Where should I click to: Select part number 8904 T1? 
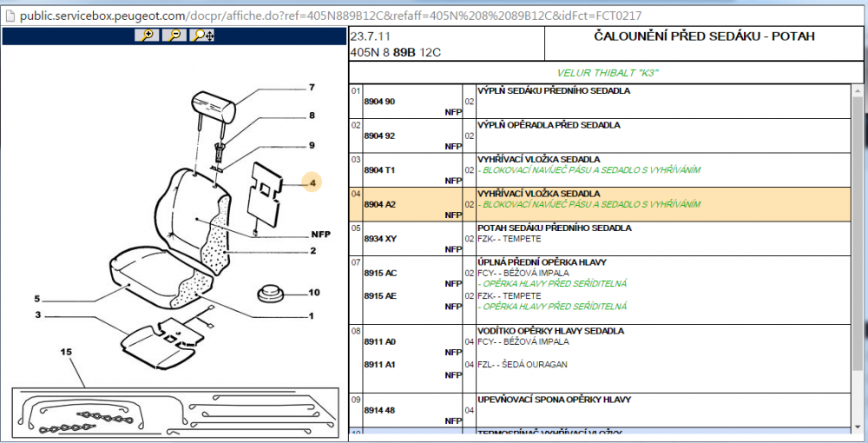[x=379, y=170]
